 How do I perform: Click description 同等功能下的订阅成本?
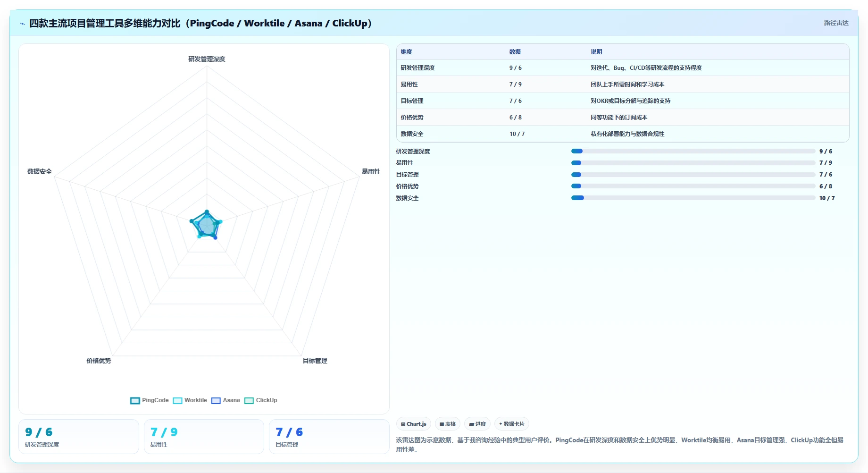point(619,118)
